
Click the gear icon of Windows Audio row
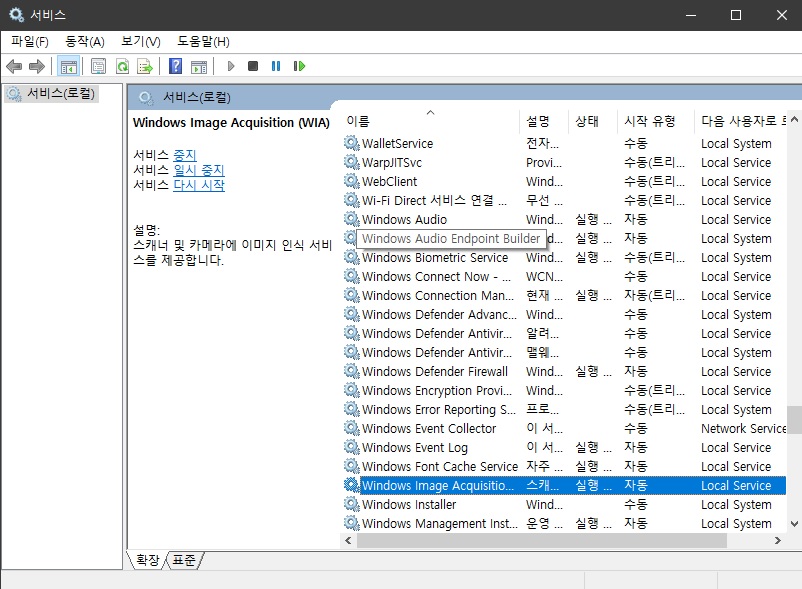351,219
